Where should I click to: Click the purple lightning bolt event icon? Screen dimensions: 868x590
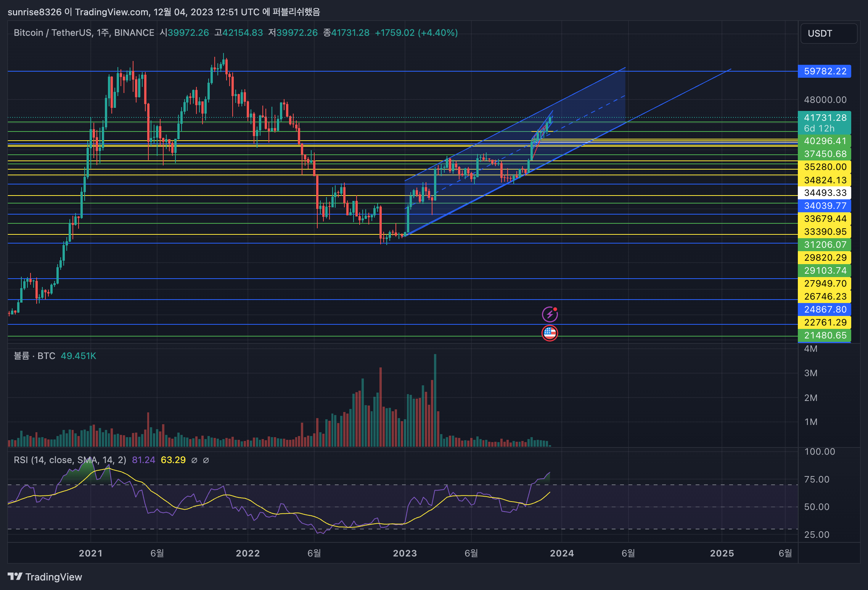click(550, 314)
